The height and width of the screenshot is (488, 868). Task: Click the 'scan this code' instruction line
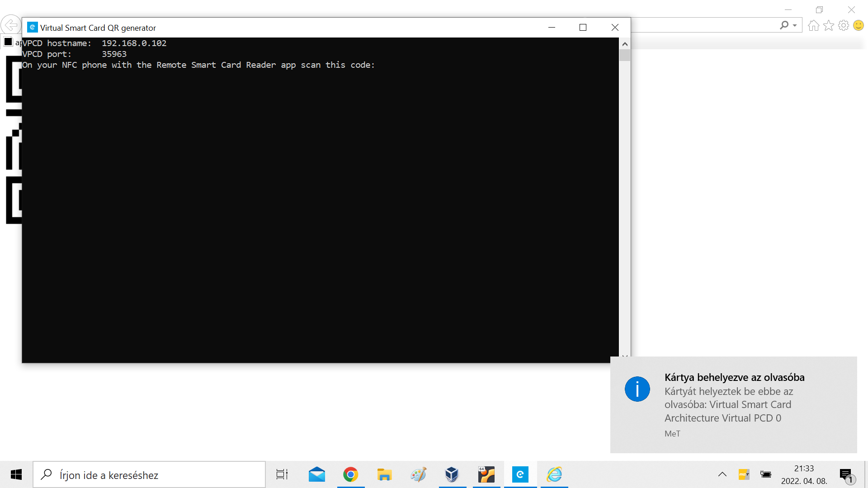click(198, 65)
